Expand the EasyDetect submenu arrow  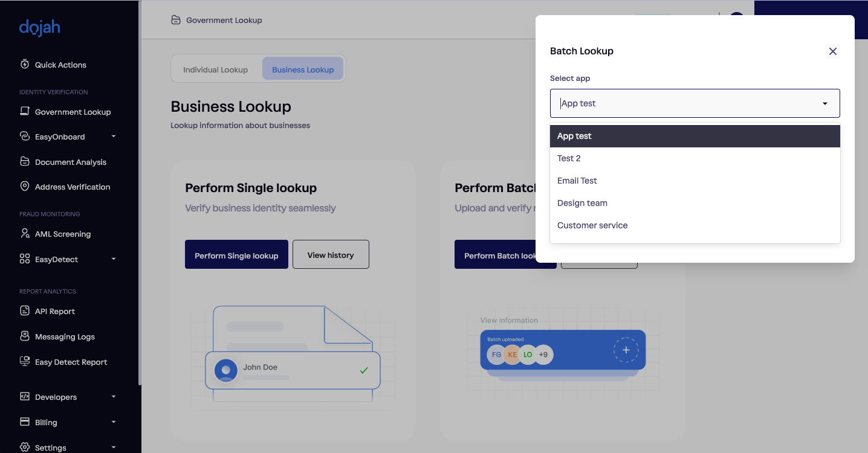pos(114,259)
